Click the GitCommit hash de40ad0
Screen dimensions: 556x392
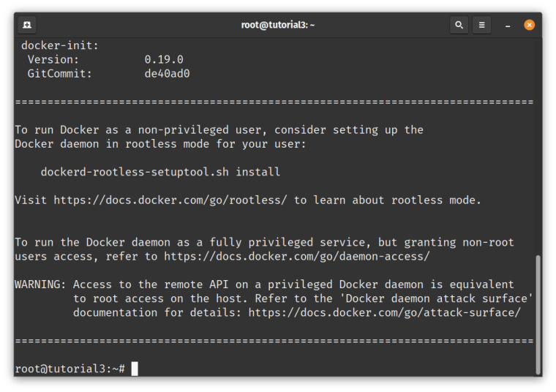click(167, 73)
